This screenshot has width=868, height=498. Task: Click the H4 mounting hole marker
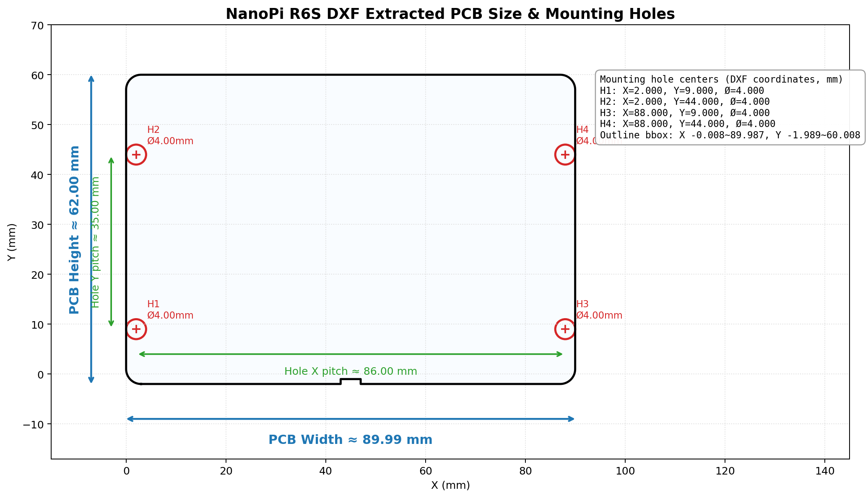[565, 155]
